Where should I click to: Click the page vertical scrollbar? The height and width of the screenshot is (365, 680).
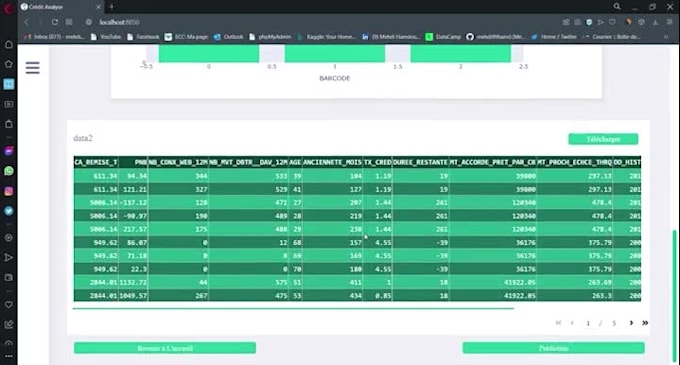674,295
